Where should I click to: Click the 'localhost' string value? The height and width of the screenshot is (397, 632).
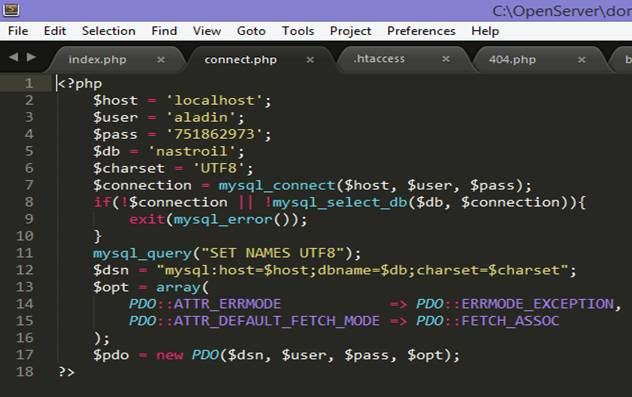pyautogui.click(x=215, y=100)
